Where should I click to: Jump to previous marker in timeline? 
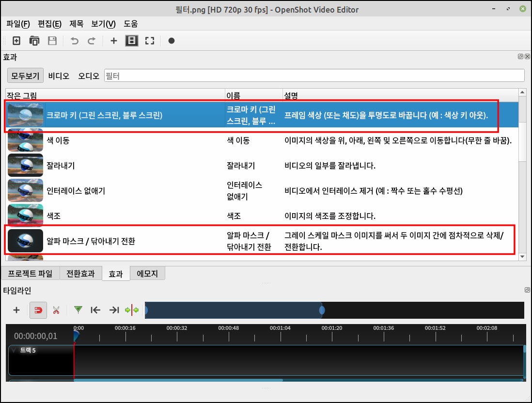pyautogui.click(x=95, y=310)
